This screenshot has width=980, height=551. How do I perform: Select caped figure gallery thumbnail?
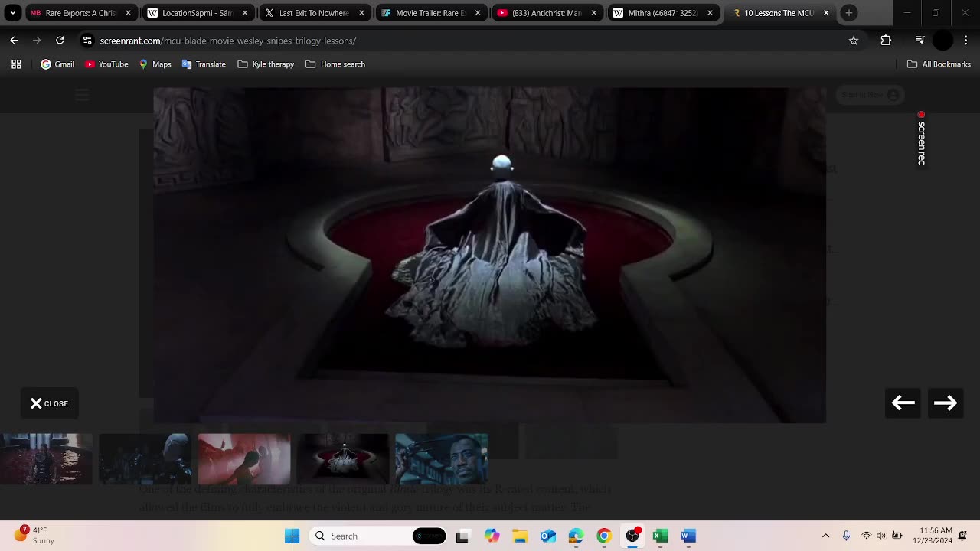click(x=342, y=458)
